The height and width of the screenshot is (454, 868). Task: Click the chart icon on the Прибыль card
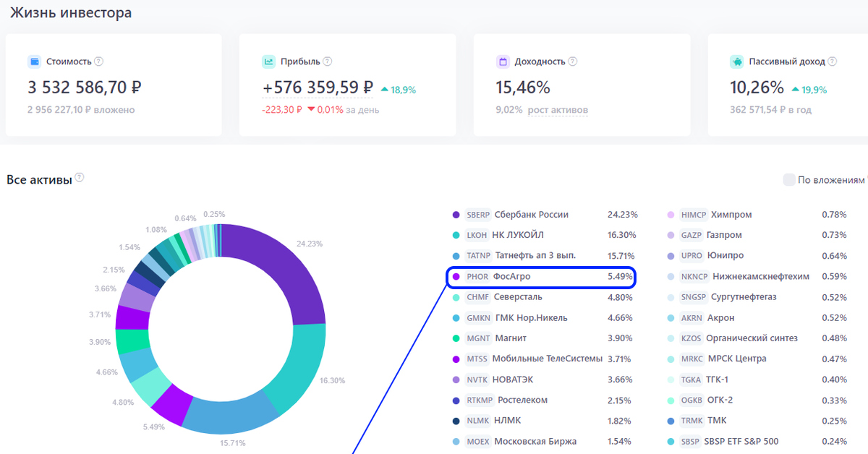coord(268,61)
